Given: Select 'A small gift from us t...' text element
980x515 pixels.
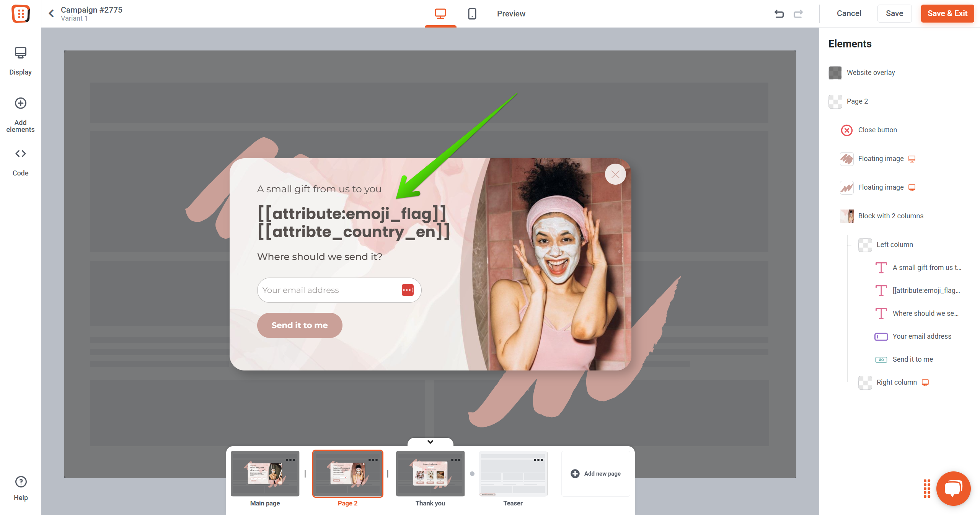Looking at the screenshot, I should 918,268.
